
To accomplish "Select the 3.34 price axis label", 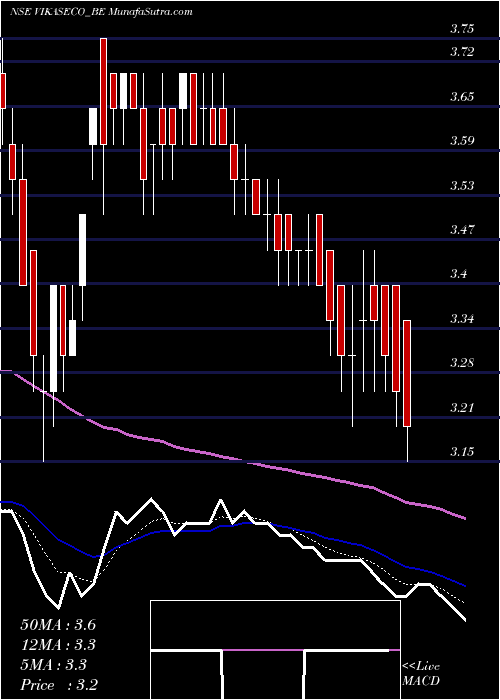I will (x=462, y=319).
